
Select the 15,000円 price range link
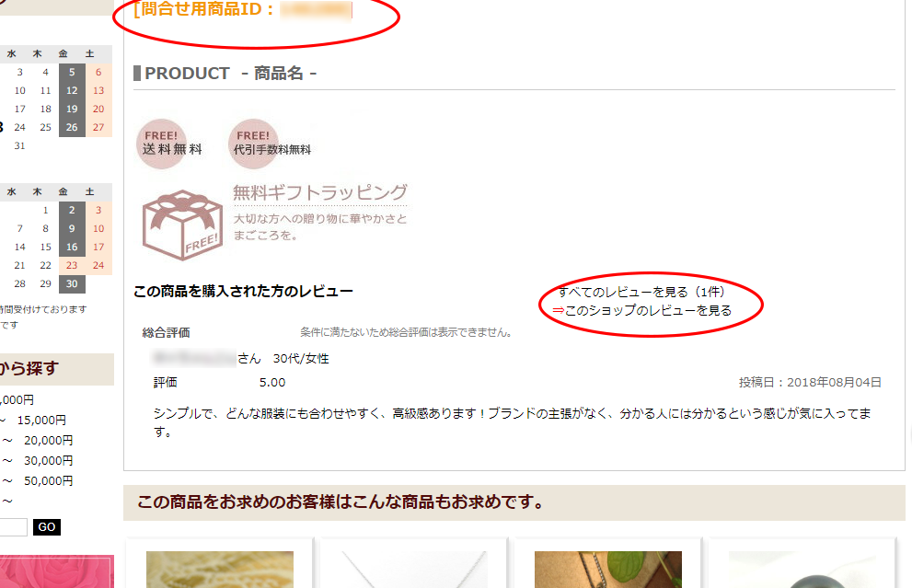41,420
